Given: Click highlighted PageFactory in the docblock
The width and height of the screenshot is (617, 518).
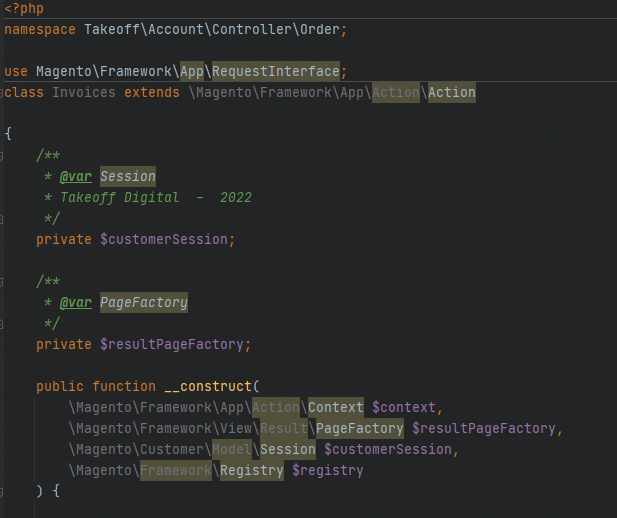Looking at the screenshot, I should click(x=144, y=302).
